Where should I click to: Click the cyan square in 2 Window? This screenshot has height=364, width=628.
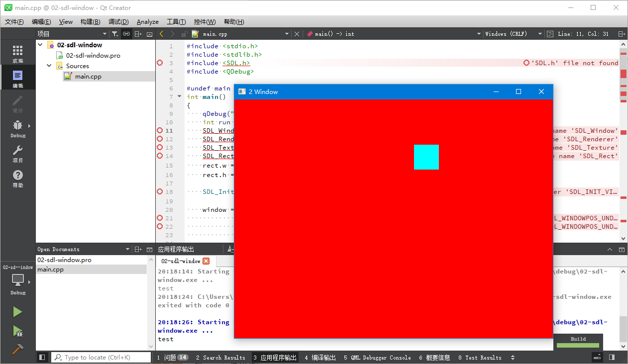click(x=426, y=157)
